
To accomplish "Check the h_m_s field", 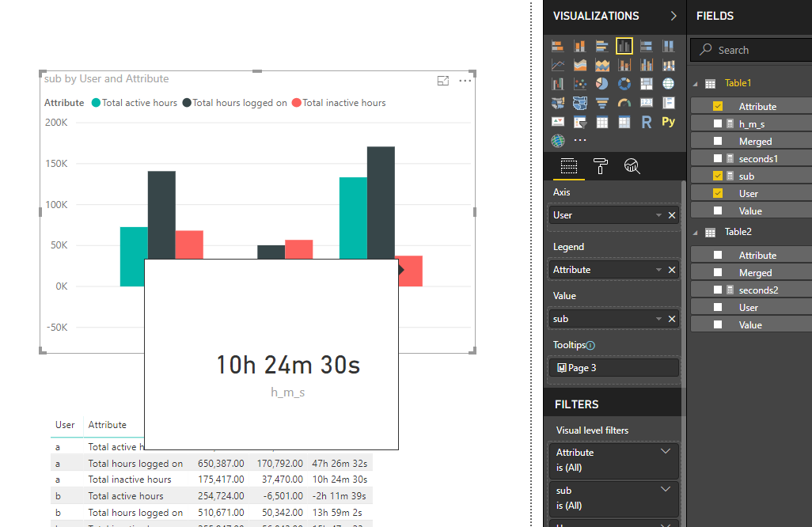I will click(x=718, y=123).
